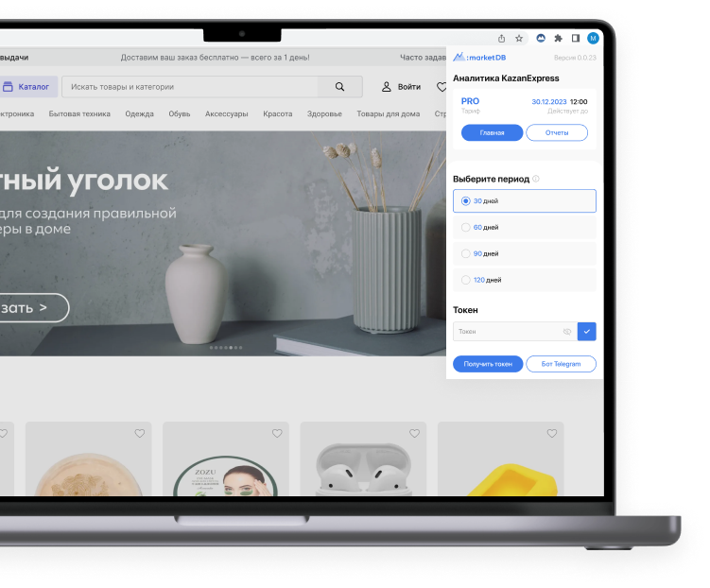Screen dimensions: 710x588
Task: Toggle token visibility eye icon
Action: (567, 332)
